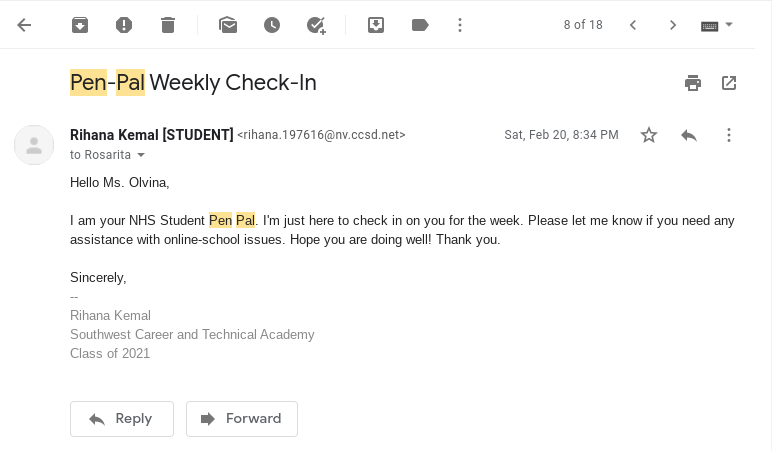Click the Forward button below the message
The image size is (772, 451).
click(242, 419)
